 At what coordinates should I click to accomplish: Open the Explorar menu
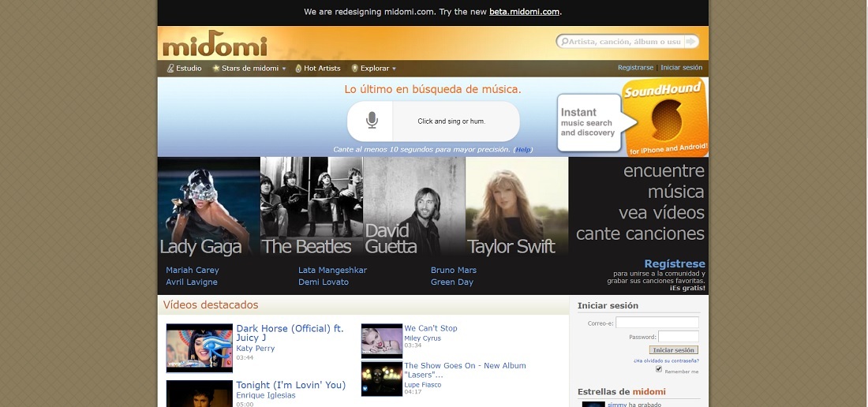point(374,68)
